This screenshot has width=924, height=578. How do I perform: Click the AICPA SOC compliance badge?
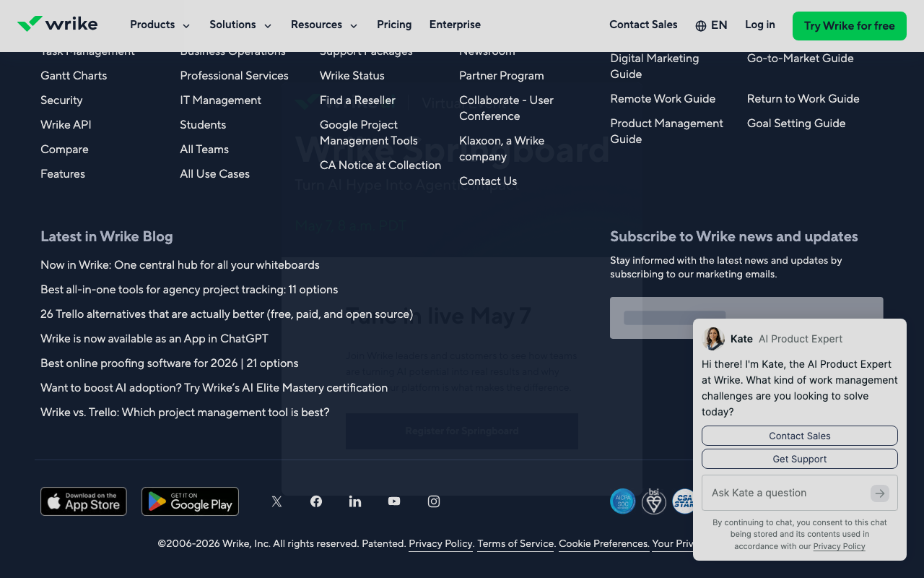click(x=623, y=501)
